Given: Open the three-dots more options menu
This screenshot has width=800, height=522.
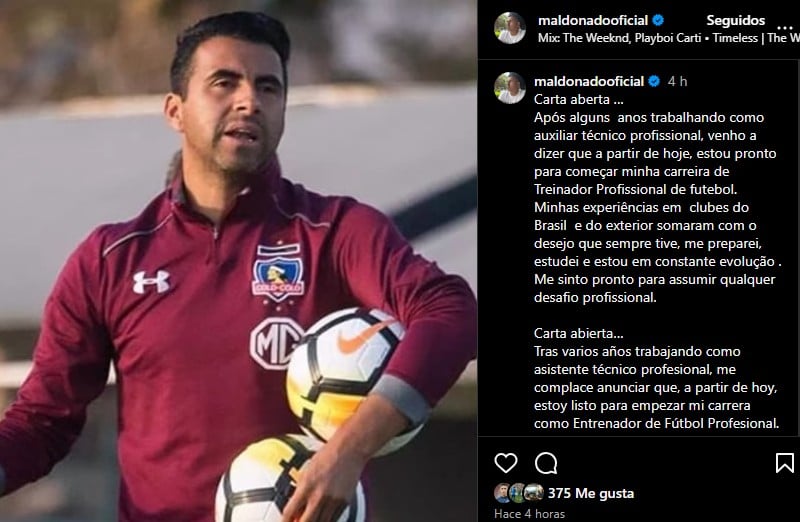Looking at the screenshot, I should [x=785, y=27].
